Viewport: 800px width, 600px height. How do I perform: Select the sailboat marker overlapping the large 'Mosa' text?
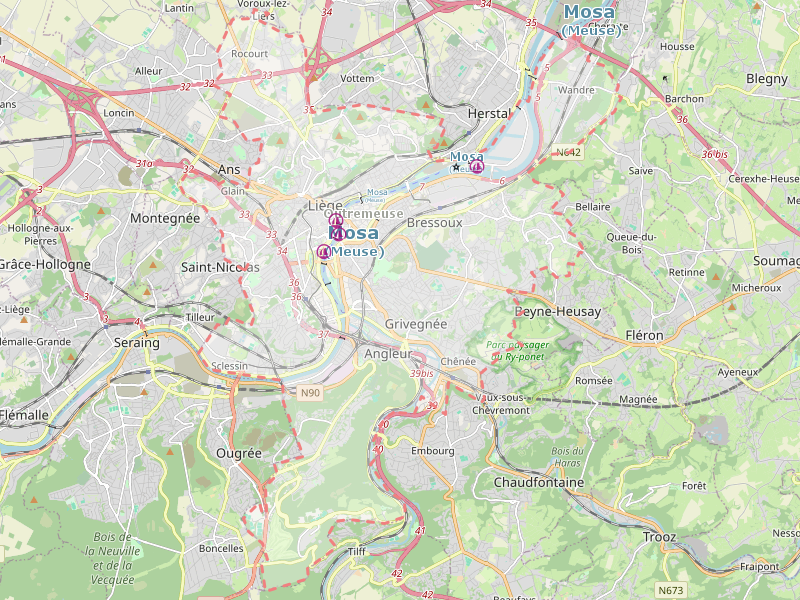338,234
